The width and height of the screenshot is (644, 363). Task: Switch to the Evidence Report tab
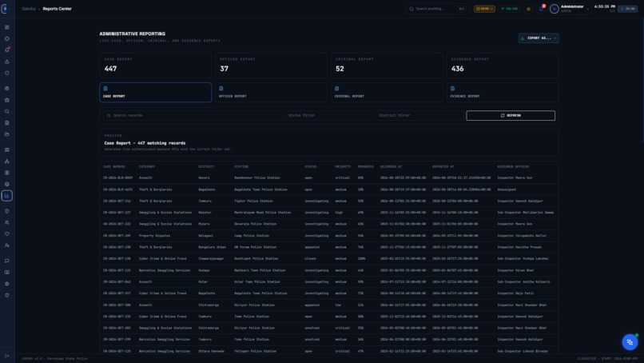(x=503, y=93)
